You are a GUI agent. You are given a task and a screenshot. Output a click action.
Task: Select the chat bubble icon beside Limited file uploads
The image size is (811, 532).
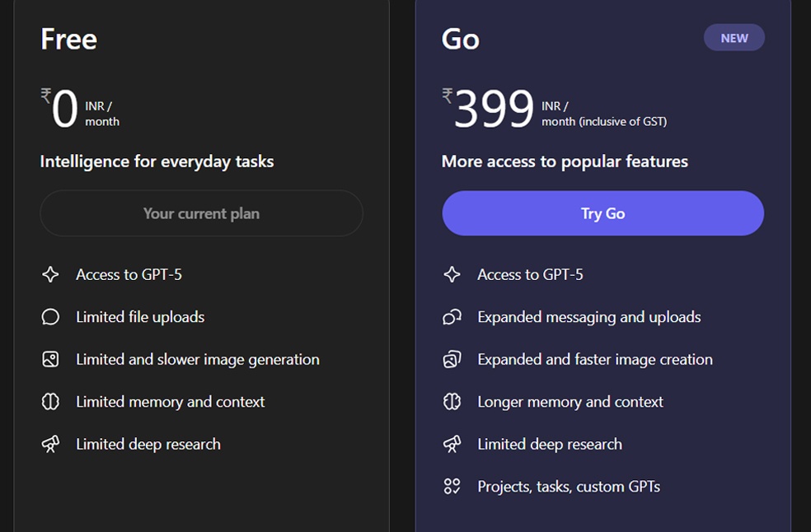[x=49, y=317]
